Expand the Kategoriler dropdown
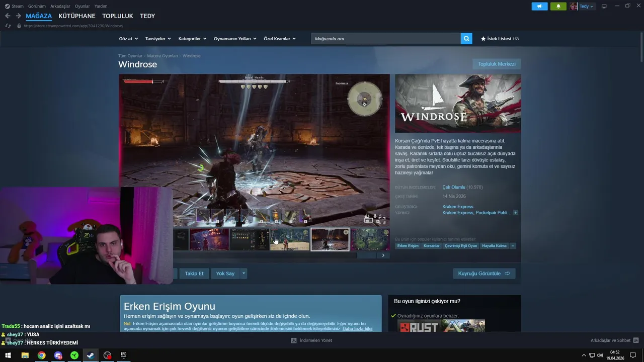This screenshot has height=362, width=644. (x=193, y=39)
